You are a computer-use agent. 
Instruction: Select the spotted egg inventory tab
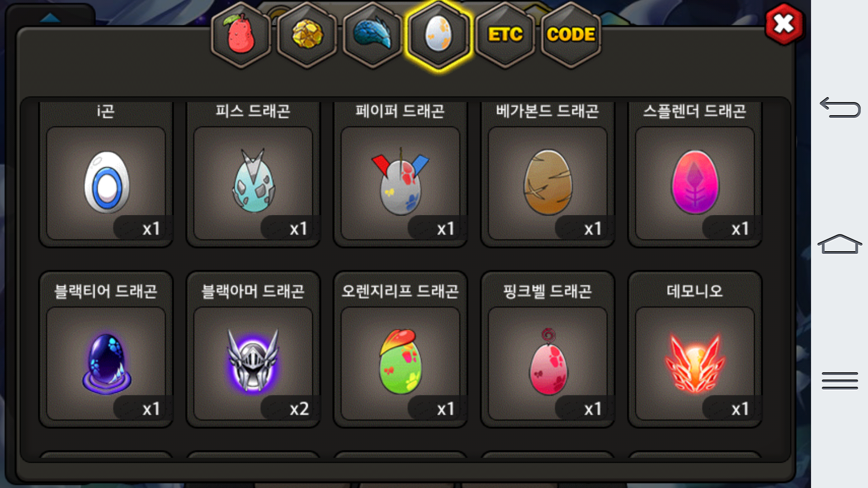tap(438, 35)
